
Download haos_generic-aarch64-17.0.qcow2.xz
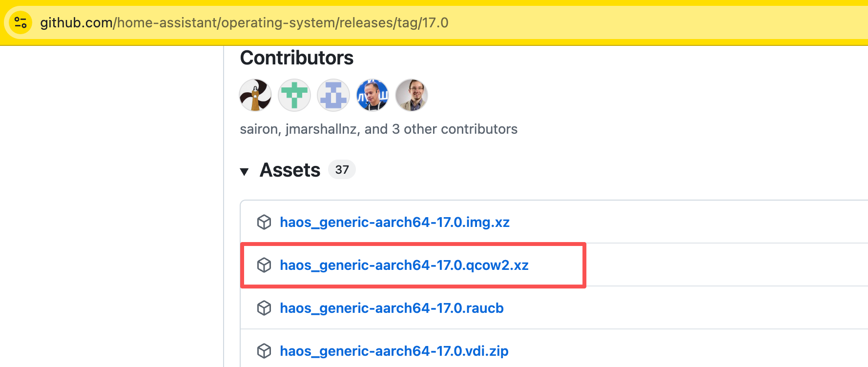(404, 265)
